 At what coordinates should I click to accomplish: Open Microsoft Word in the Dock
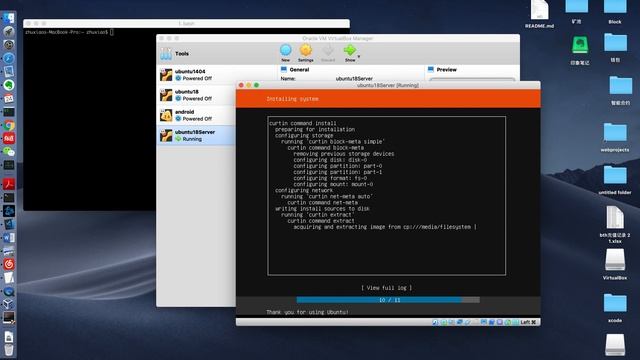pyautogui.click(x=9, y=238)
